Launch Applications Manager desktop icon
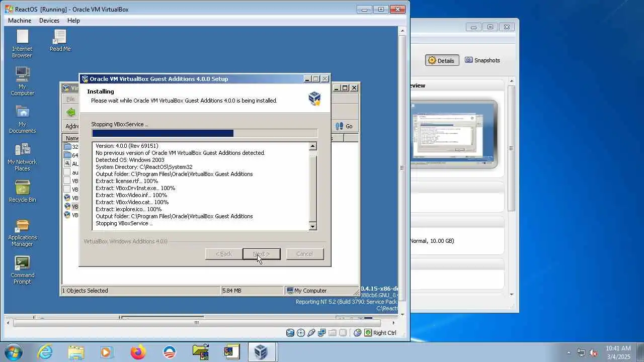The height and width of the screenshot is (362, 644). [22, 233]
